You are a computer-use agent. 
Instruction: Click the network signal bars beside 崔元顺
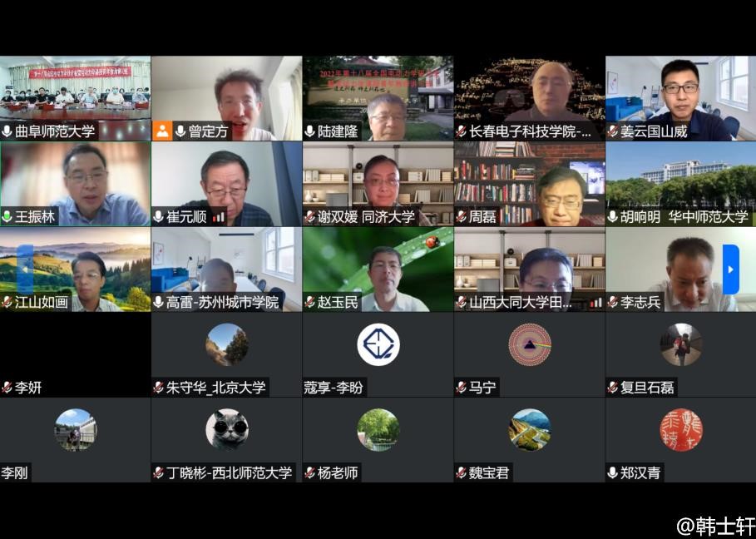(219, 217)
